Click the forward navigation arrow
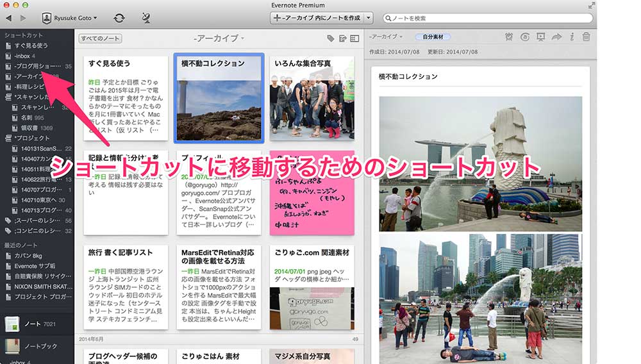Screen dimensions: 641x364 click(23, 18)
